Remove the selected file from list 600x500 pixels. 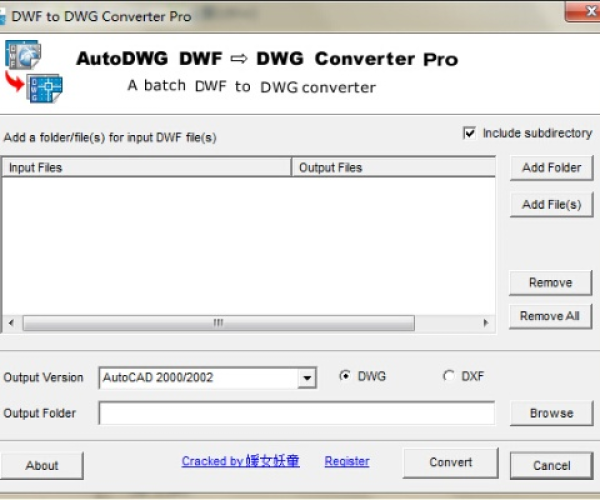pyautogui.click(x=551, y=282)
